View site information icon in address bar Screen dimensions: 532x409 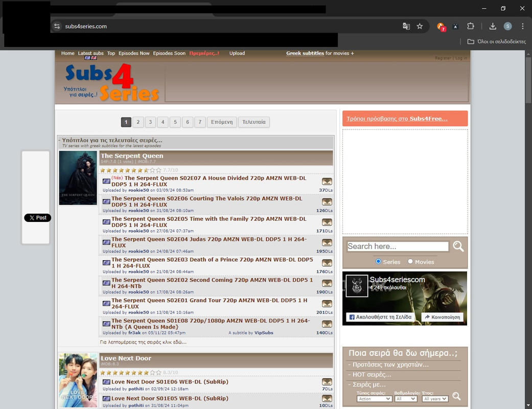point(57,26)
